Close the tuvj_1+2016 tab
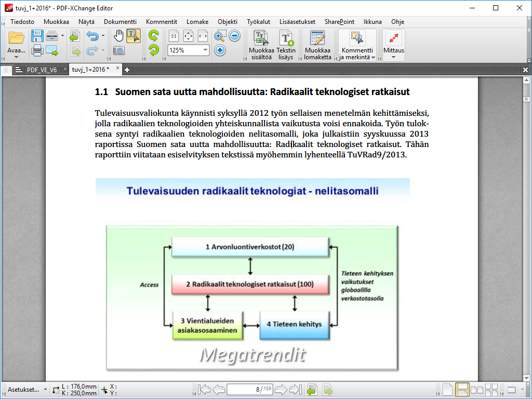Image resolution: width=532 pixels, height=399 pixels. tap(117, 68)
